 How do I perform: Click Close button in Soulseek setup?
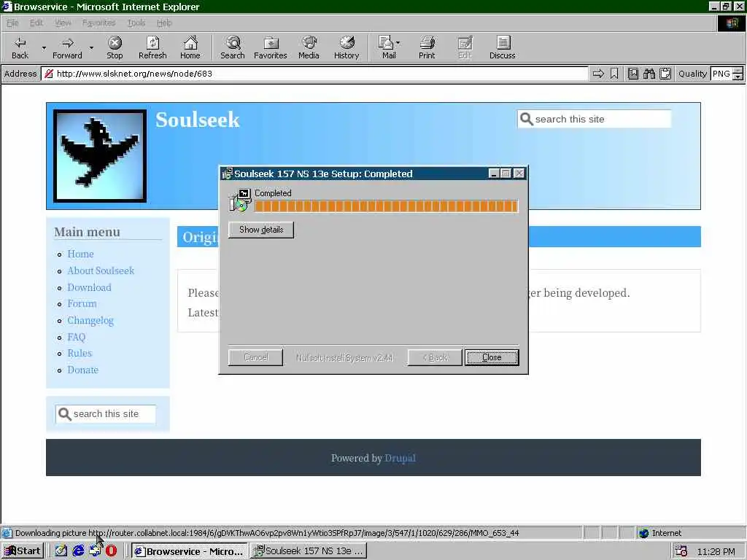[492, 357]
